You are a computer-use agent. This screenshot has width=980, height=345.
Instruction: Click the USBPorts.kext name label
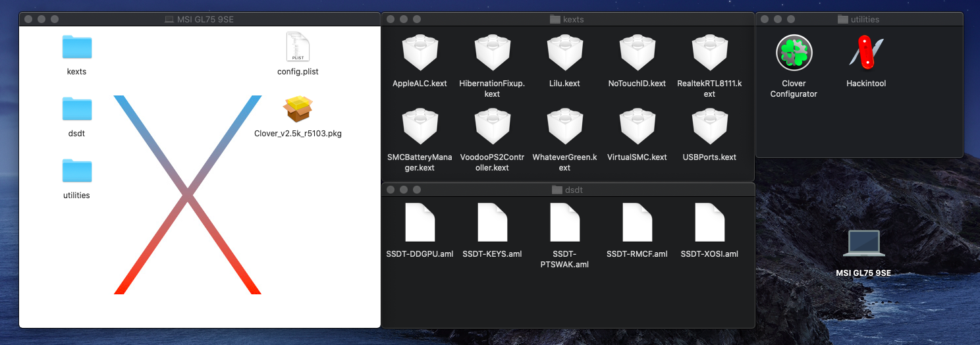[709, 157]
